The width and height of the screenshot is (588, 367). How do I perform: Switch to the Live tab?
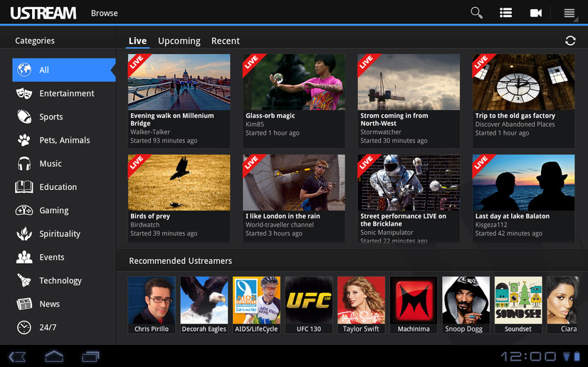click(137, 41)
